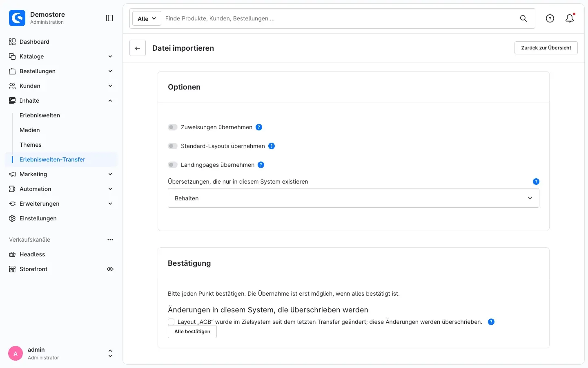The height and width of the screenshot is (368, 588).
Task: Click Alle bestätigen button
Action: click(x=192, y=332)
